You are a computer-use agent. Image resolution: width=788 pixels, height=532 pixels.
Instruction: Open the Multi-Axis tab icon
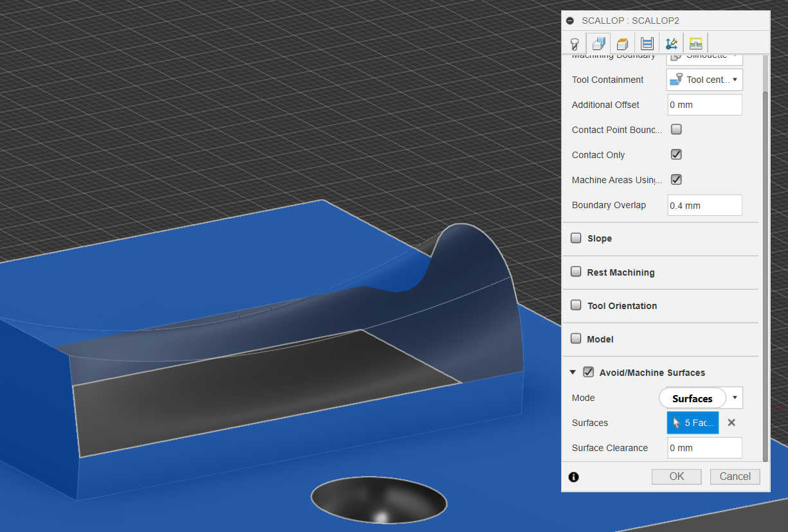click(672, 44)
